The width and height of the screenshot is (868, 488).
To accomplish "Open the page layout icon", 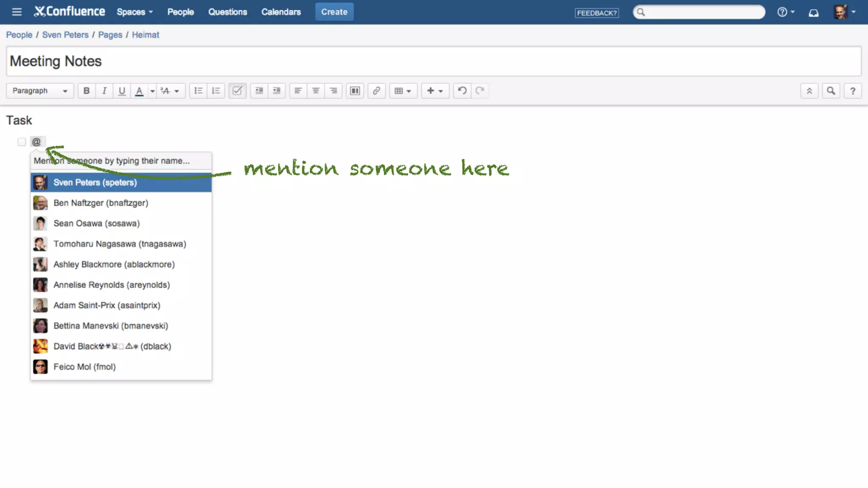I will click(x=355, y=91).
